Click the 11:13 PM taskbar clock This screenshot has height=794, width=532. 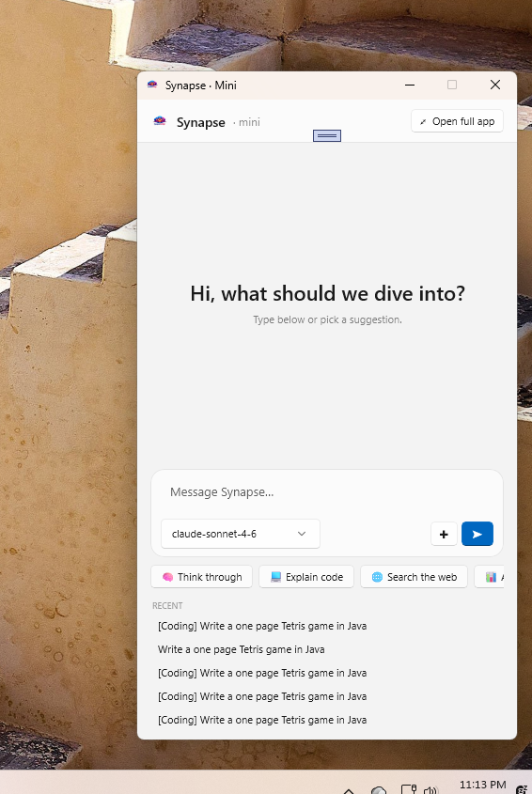(482, 786)
